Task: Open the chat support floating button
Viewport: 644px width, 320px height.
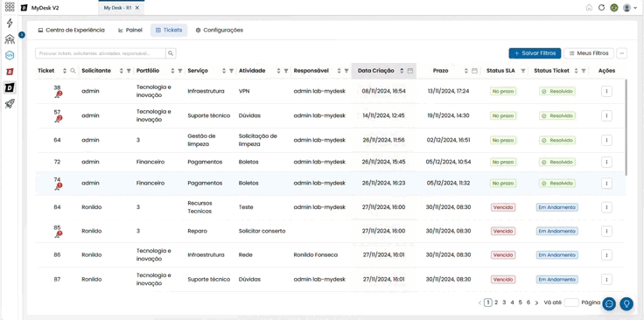Action: click(x=609, y=303)
